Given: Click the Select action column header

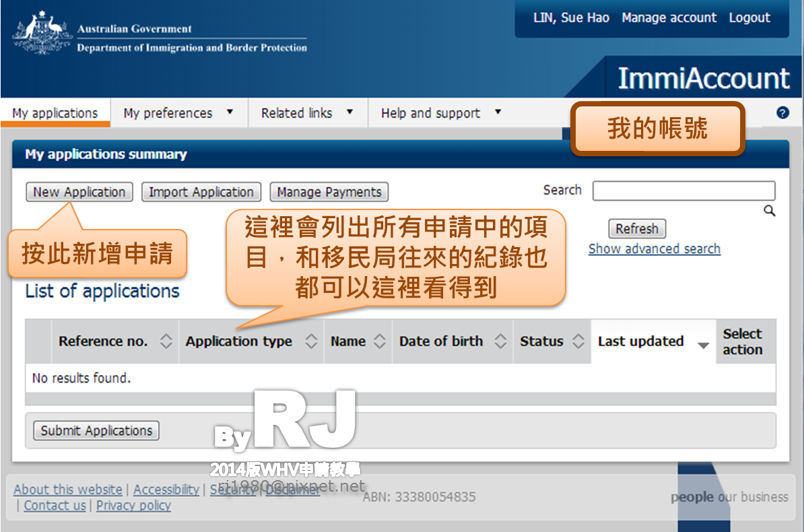Looking at the screenshot, I should point(746,341).
